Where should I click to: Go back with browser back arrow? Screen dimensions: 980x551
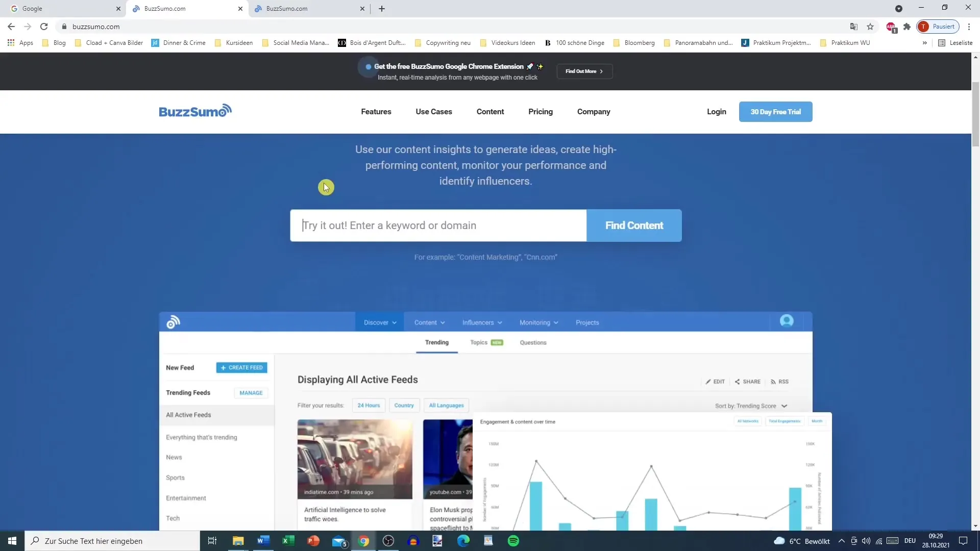(x=11, y=27)
